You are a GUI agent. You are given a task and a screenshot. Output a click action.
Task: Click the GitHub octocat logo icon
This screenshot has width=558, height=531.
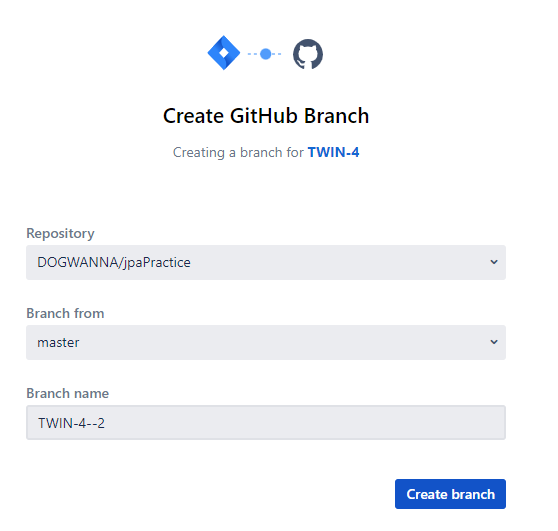308,54
